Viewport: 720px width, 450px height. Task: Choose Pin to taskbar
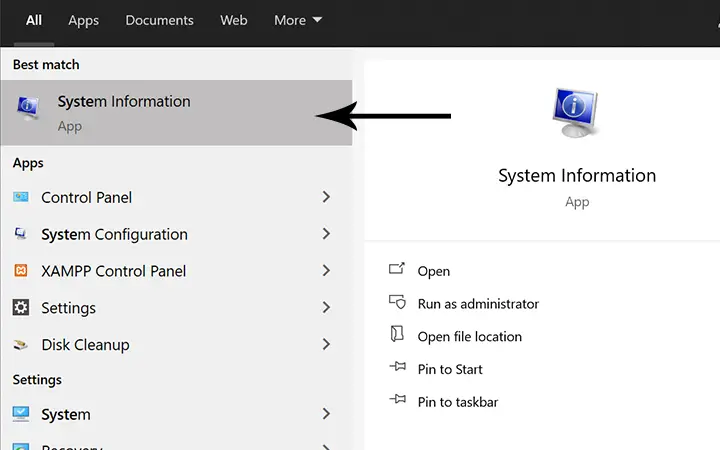(x=457, y=402)
